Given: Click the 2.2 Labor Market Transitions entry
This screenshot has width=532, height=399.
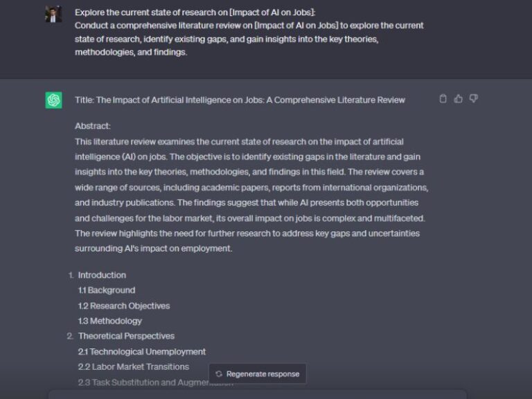Looking at the screenshot, I should (134, 366).
